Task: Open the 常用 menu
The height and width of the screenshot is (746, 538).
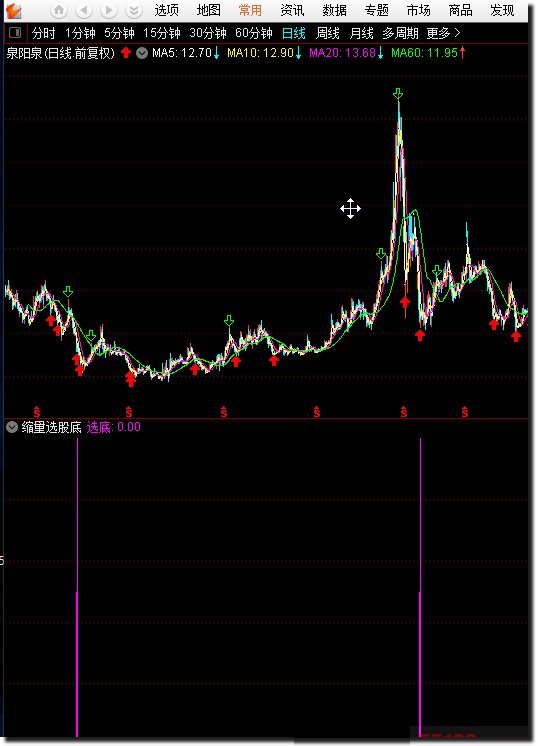Action: coord(250,10)
